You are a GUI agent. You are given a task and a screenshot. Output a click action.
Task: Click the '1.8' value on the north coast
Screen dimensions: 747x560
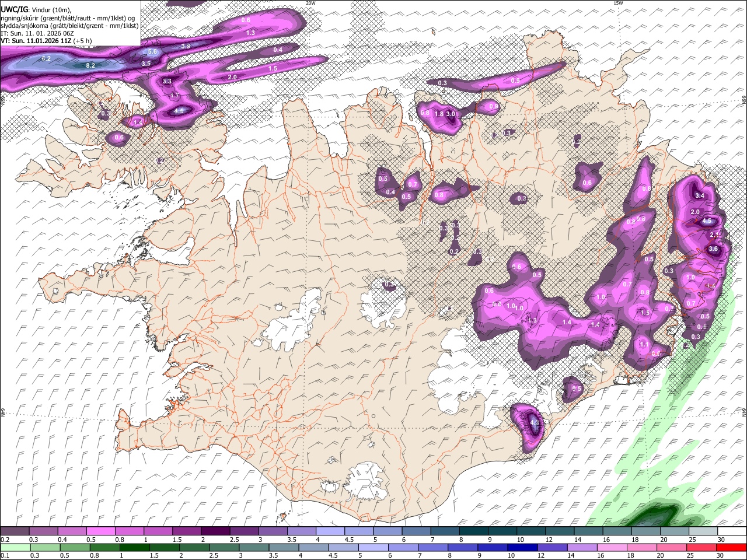pos(439,114)
